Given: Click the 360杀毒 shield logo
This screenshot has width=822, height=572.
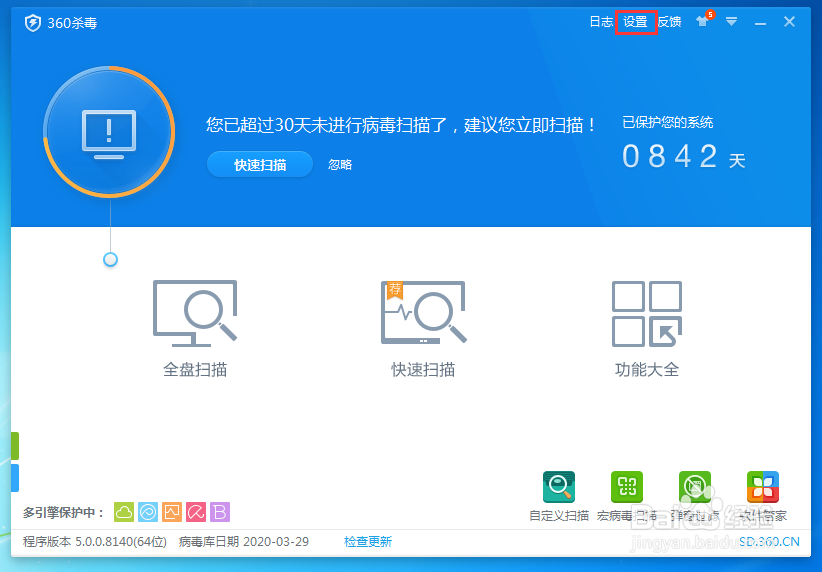Looking at the screenshot, I should pos(33,23).
